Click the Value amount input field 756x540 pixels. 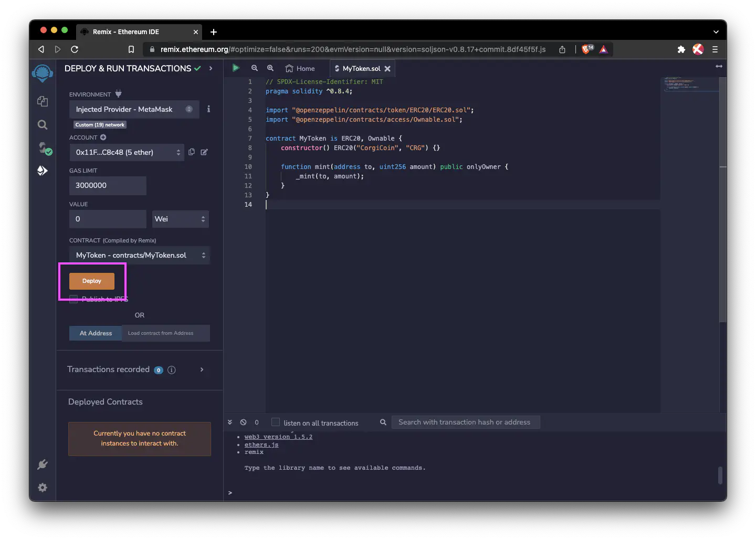coord(108,219)
